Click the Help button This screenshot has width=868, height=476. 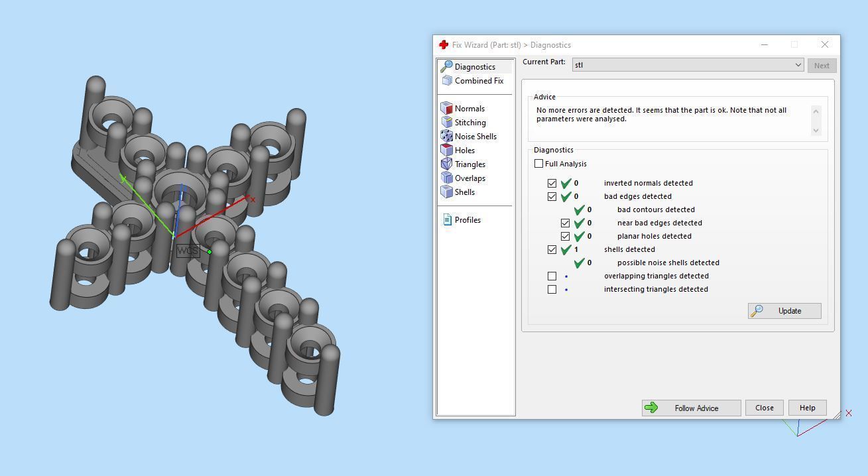(x=807, y=408)
